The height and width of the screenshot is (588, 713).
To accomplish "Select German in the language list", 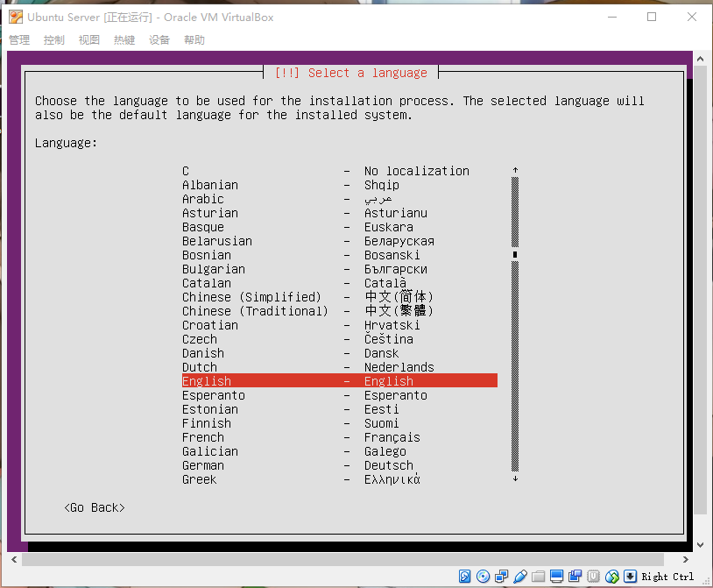I will 340,465.
